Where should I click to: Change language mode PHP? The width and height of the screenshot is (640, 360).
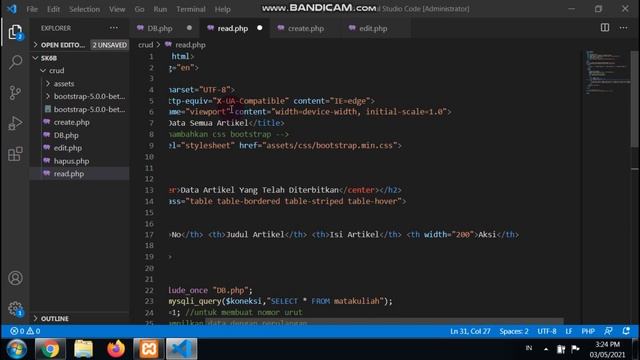click(x=588, y=331)
